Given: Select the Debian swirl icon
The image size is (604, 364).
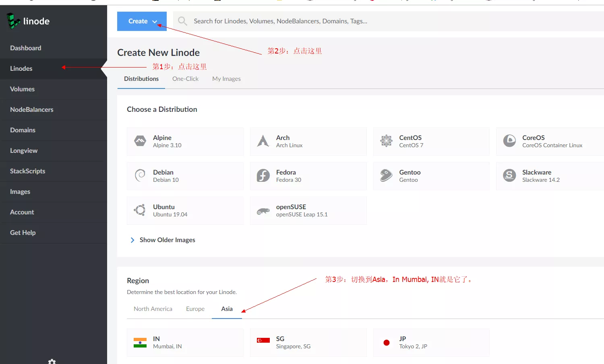Looking at the screenshot, I should [x=140, y=176].
